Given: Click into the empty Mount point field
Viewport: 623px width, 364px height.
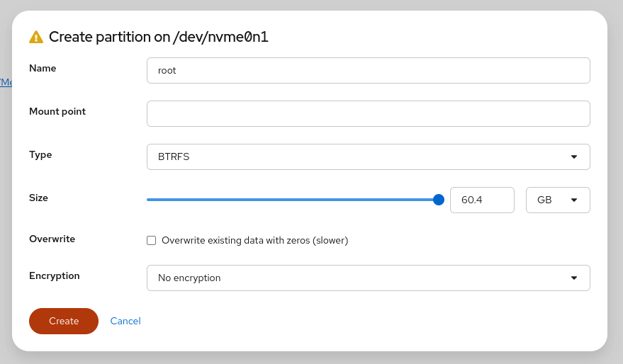Looking at the screenshot, I should tap(369, 114).
